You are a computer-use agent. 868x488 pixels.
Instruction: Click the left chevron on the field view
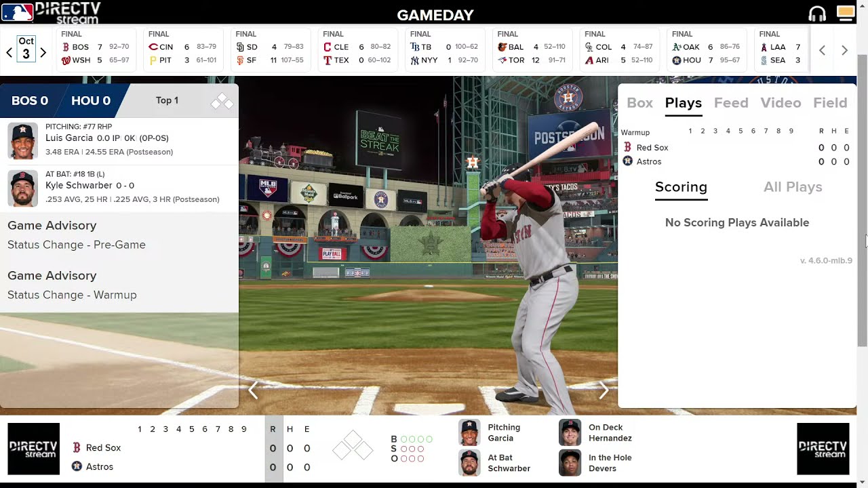point(253,390)
